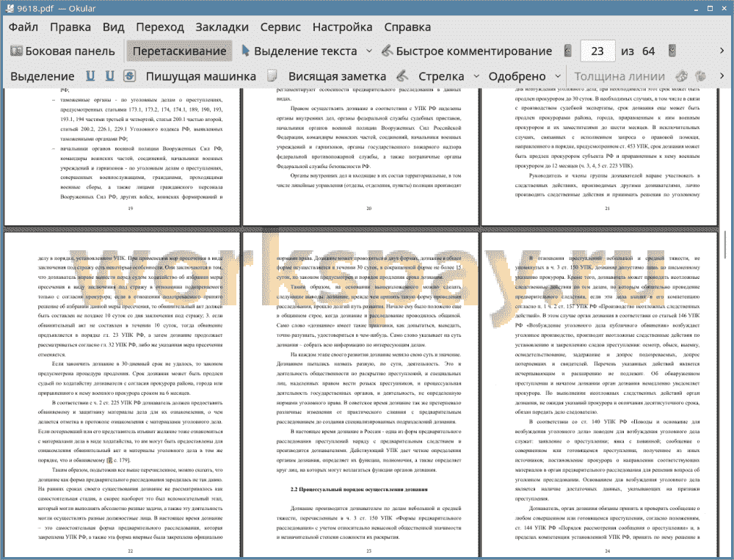The width and height of the screenshot is (734, 560).
Task: Go to the previous page arrow
Action: (568, 51)
